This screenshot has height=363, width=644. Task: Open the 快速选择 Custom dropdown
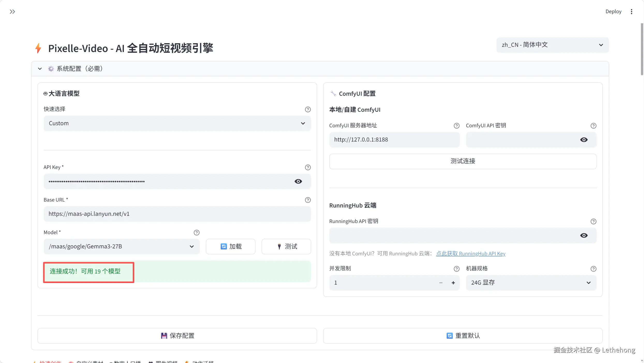tap(177, 123)
